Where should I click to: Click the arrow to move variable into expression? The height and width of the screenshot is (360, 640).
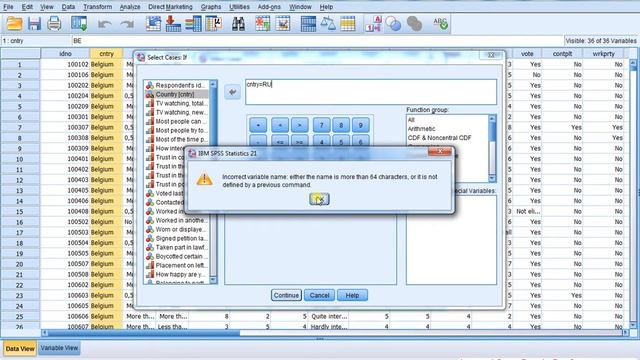pos(232,92)
